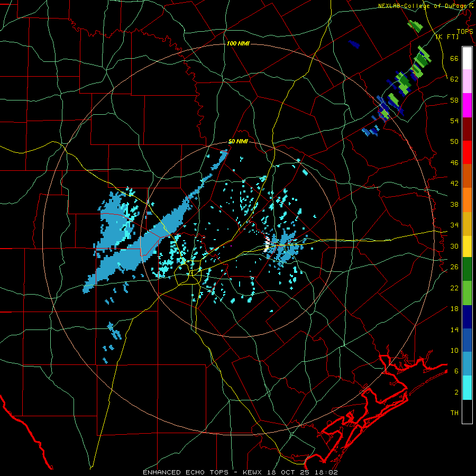Image resolution: width=476 pixels, height=476 pixels.
Task: Click the 46 legend value
Action: point(454,162)
